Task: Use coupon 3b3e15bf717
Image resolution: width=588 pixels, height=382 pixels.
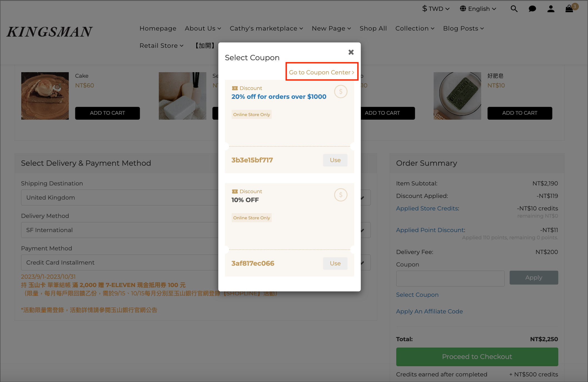Action: (335, 160)
